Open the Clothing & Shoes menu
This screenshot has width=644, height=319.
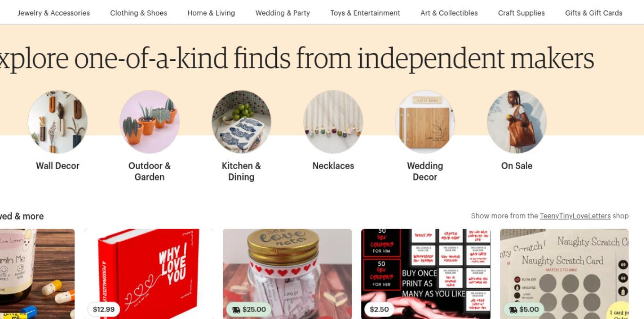(139, 13)
